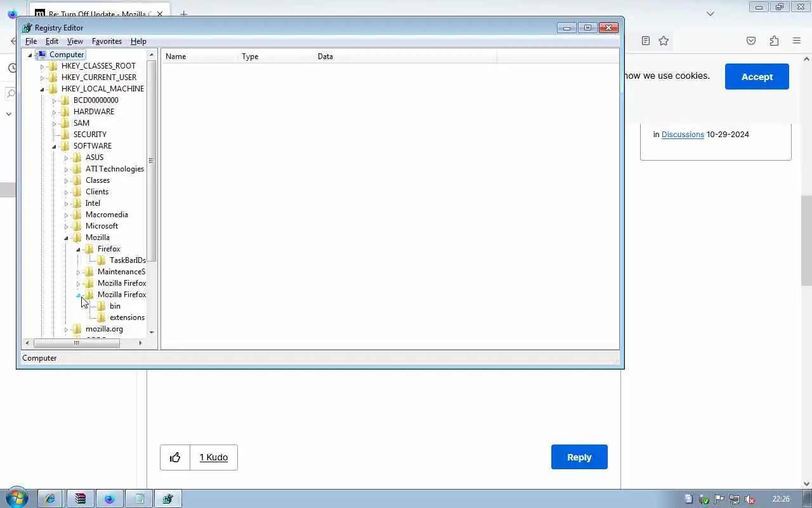Expand the Microsoft key
Viewport: 812px width, 508px height.
67,226
